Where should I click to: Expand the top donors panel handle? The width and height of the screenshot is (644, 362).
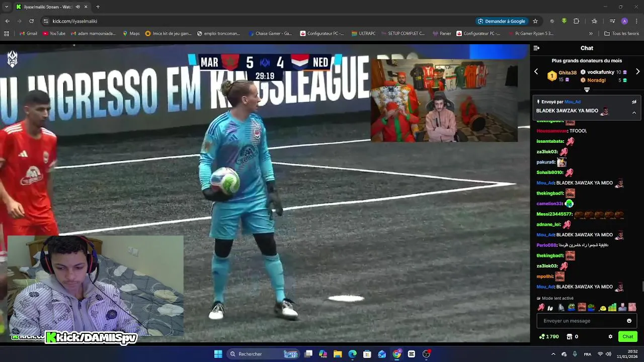point(587,89)
